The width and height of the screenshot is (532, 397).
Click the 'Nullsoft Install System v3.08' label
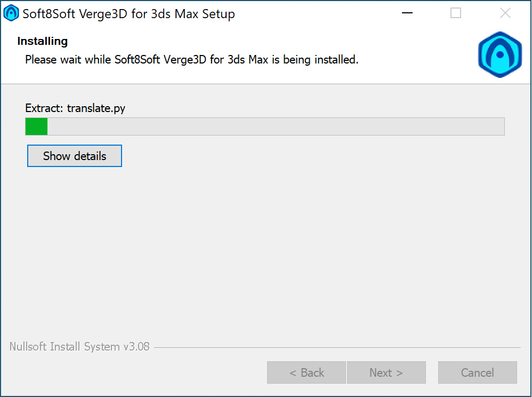(x=79, y=346)
